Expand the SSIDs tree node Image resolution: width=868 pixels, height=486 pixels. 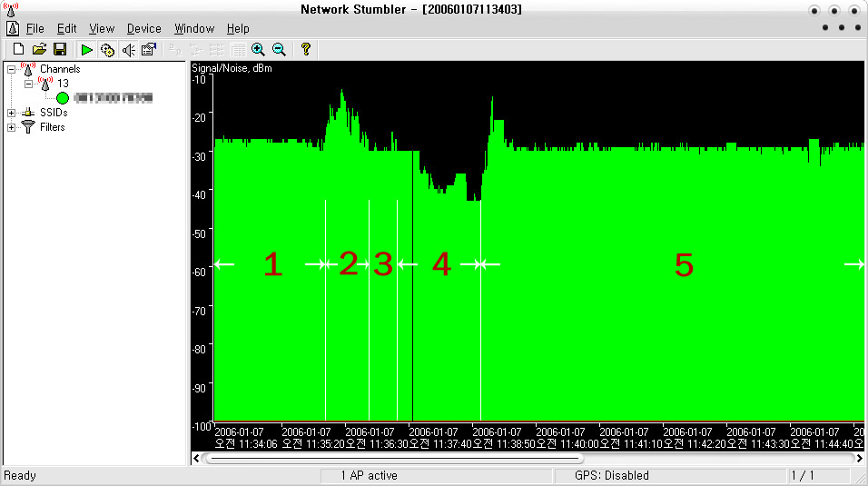coord(11,113)
